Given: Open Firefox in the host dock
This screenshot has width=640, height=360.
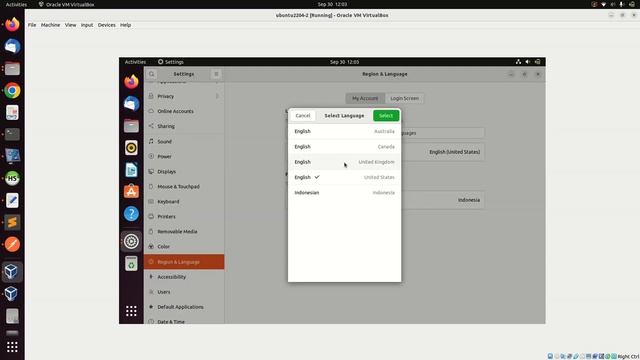Looking at the screenshot, I should pyautogui.click(x=12, y=24).
